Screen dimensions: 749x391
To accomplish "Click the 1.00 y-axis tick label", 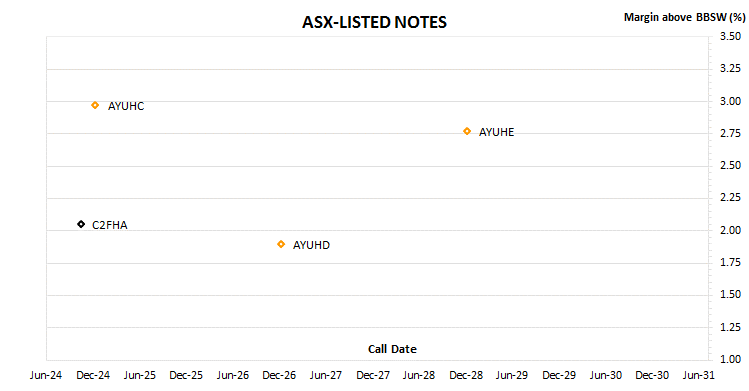I will click(x=730, y=359).
